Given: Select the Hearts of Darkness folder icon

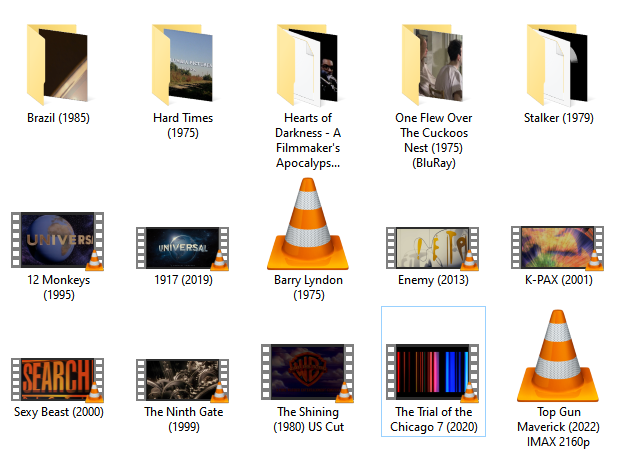Looking at the screenshot, I should pos(307,65).
